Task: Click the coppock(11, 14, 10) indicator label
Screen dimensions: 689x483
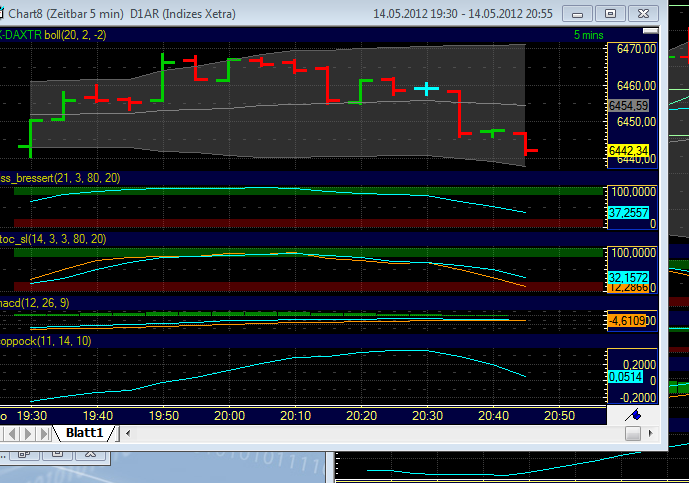Action: (45, 341)
